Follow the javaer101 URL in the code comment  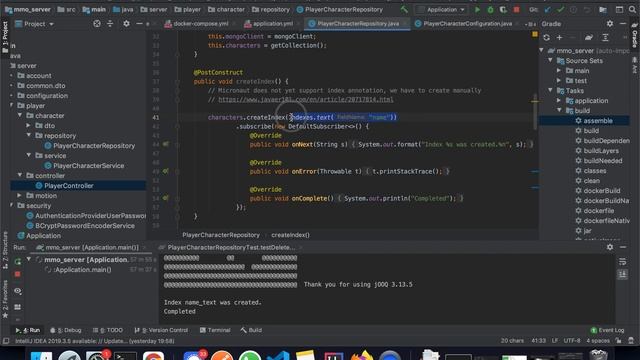point(306,100)
